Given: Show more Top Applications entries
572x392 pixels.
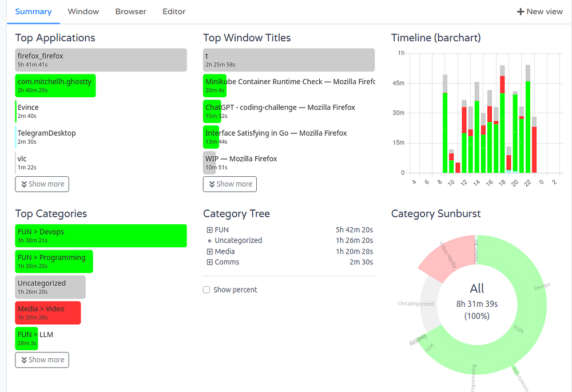Looking at the screenshot, I should point(42,184).
